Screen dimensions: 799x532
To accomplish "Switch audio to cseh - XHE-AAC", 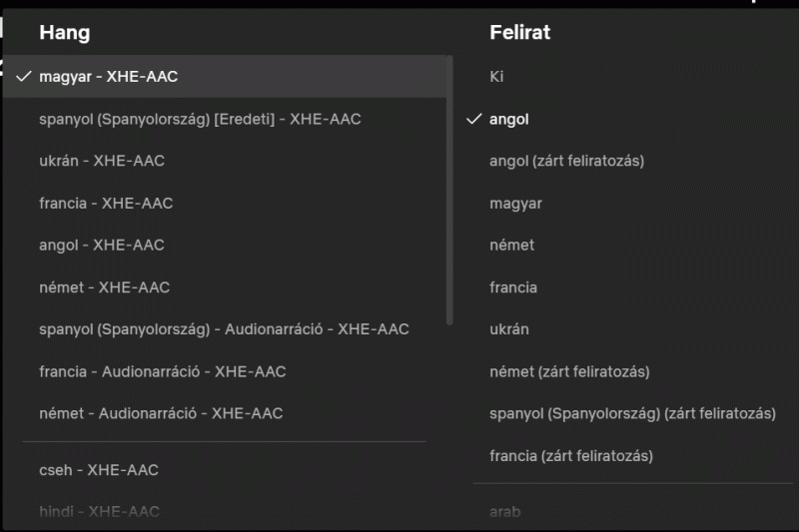I will tap(99, 469).
